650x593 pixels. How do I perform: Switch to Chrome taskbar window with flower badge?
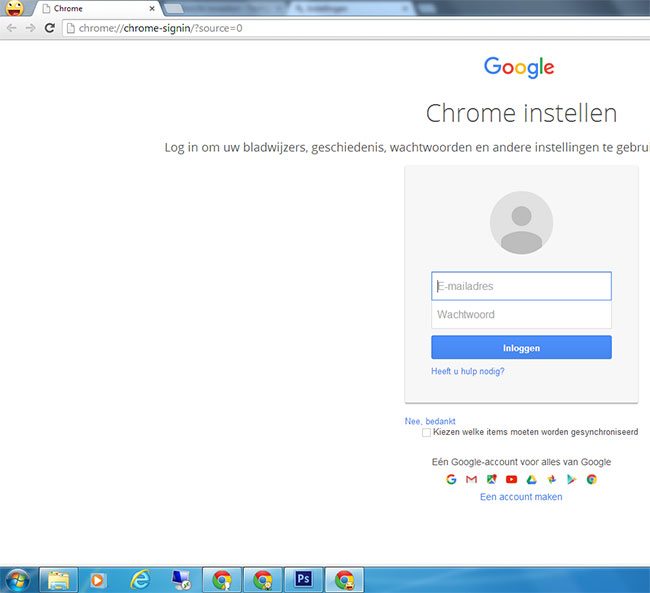pyautogui.click(x=263, y=580)
